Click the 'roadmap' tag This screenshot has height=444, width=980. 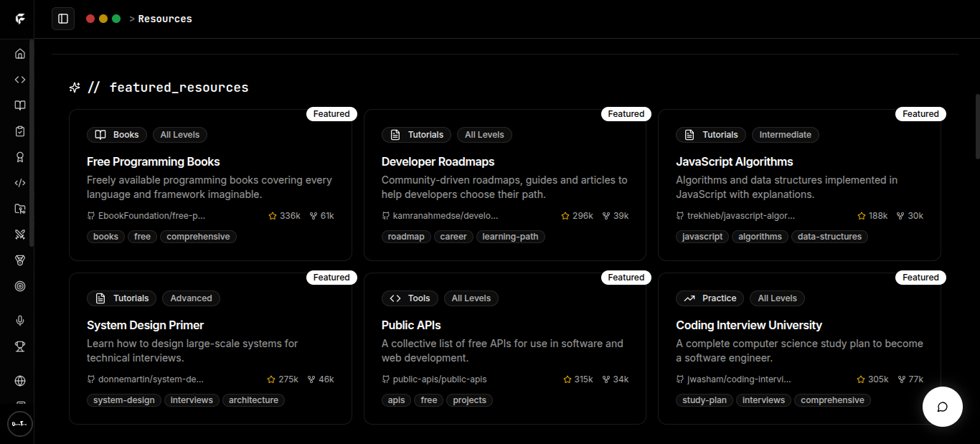coord(406,237)
